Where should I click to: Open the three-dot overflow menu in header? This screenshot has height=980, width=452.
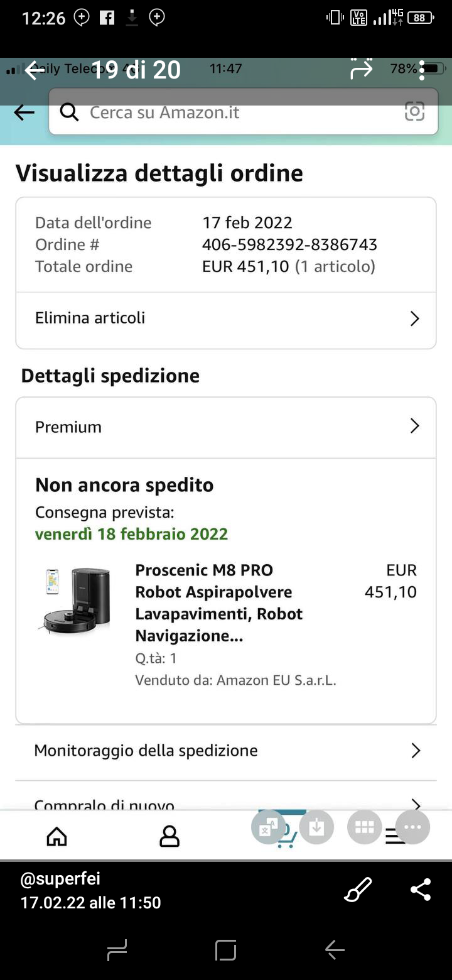pos(422,70)
